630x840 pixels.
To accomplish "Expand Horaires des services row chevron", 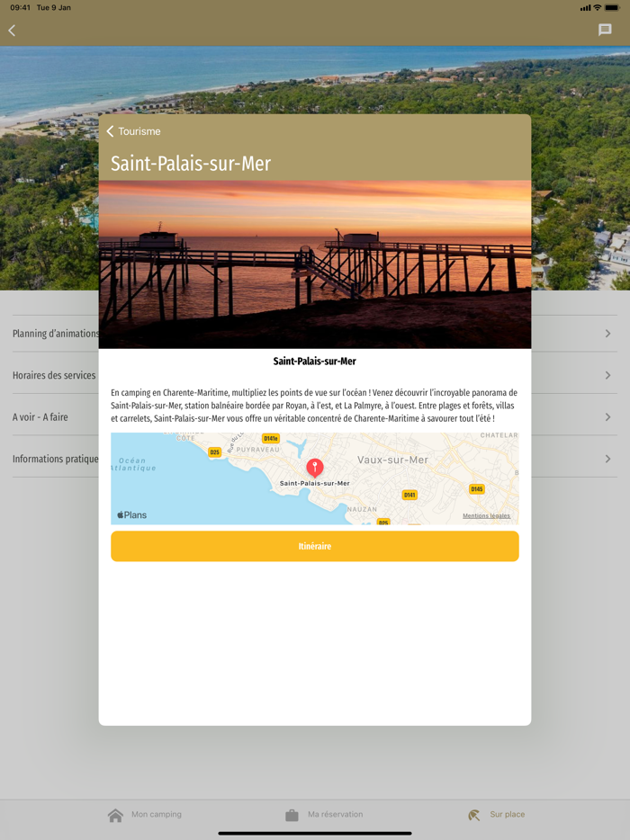I will coord(607,375).
